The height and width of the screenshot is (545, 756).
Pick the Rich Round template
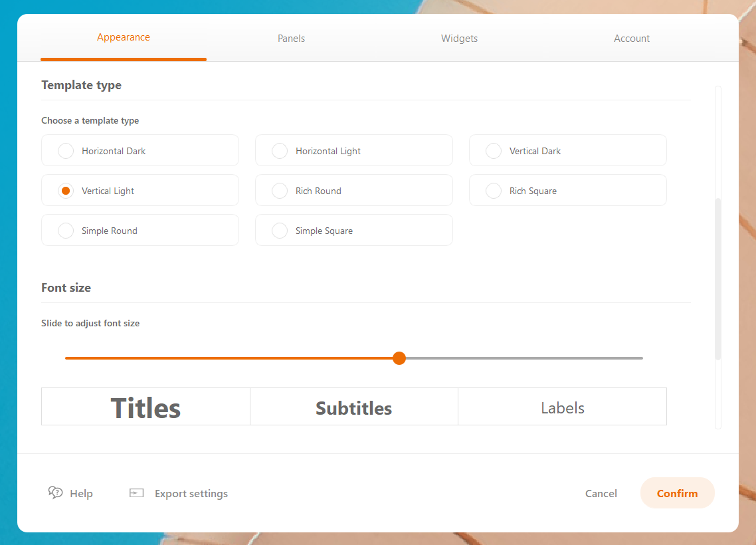pos(280,191)
